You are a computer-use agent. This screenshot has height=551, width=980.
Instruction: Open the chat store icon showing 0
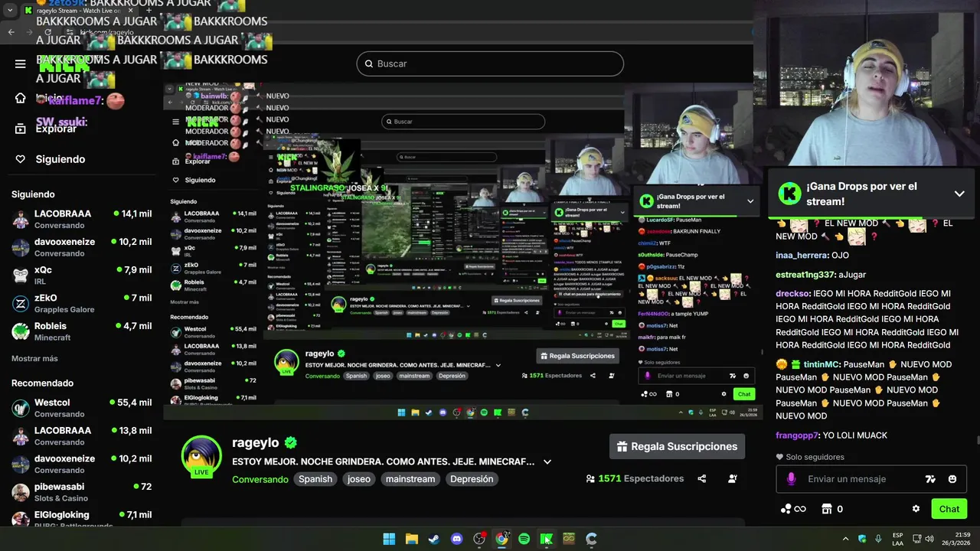832,509
